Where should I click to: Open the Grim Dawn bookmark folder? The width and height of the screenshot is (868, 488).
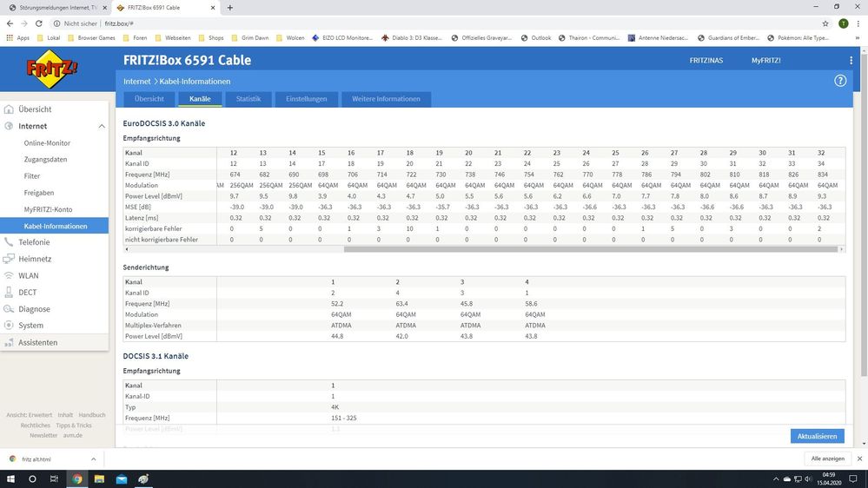(x=249, y=37)
